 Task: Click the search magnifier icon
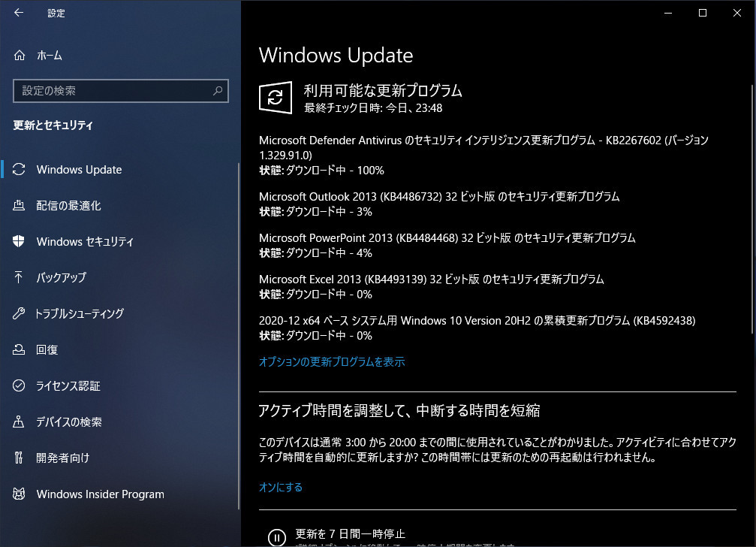coord(218,90)
